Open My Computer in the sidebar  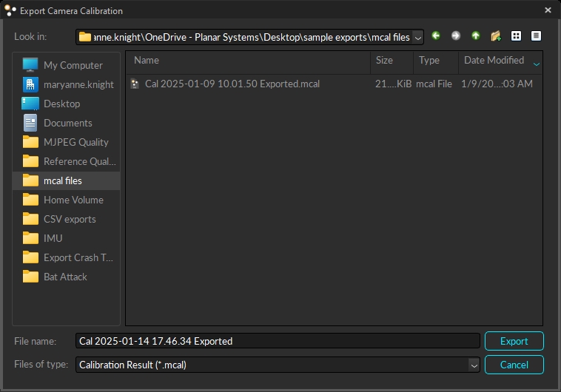click(x=73, y=65)
